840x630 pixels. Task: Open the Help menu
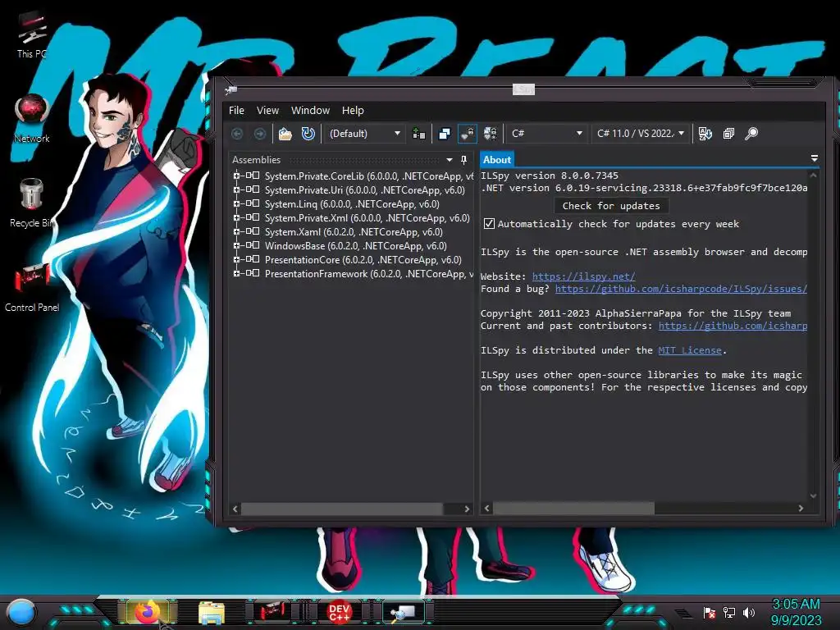(353, 111)
